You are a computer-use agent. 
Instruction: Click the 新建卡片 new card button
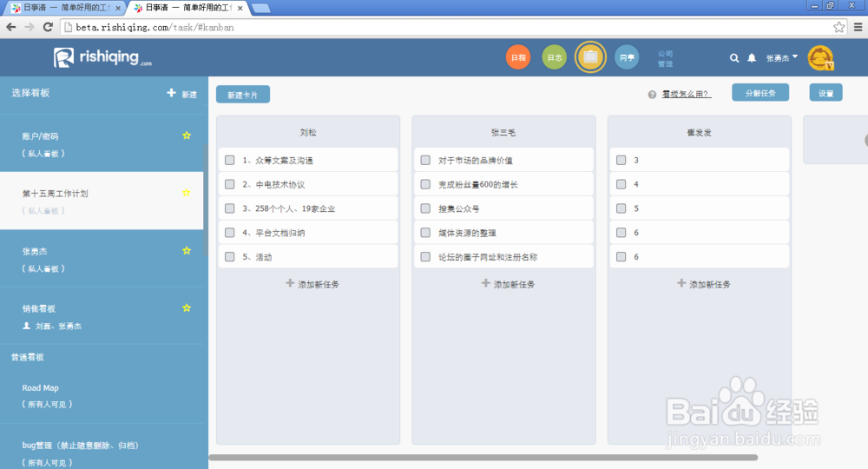pyautogui.click(x=243, y=95)
